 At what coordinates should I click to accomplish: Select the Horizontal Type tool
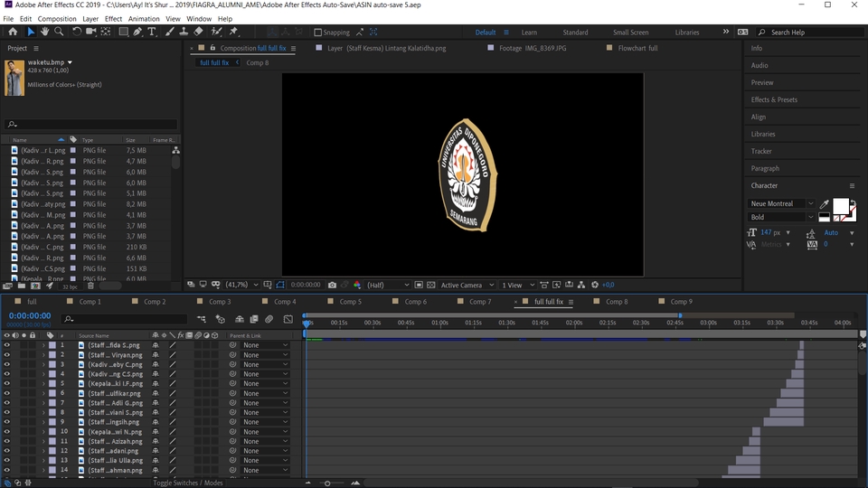pyautogui.click(x=152, y=33)
